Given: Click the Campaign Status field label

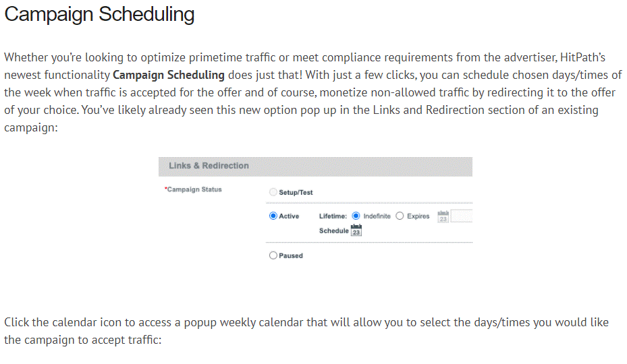Looking at the screenshot, I should [x=194, y=189].
